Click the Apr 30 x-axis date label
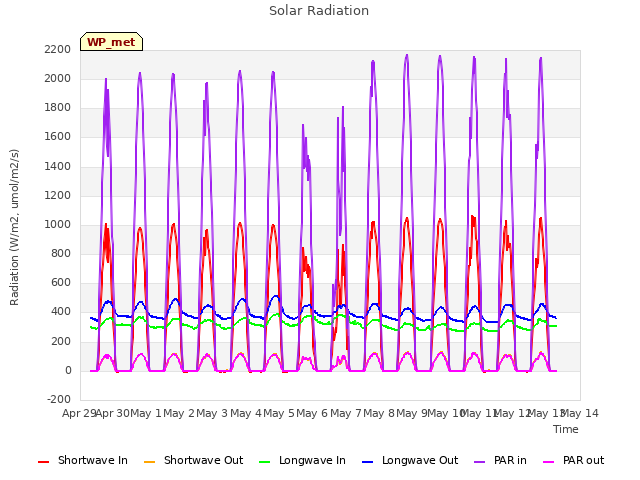 112,413
